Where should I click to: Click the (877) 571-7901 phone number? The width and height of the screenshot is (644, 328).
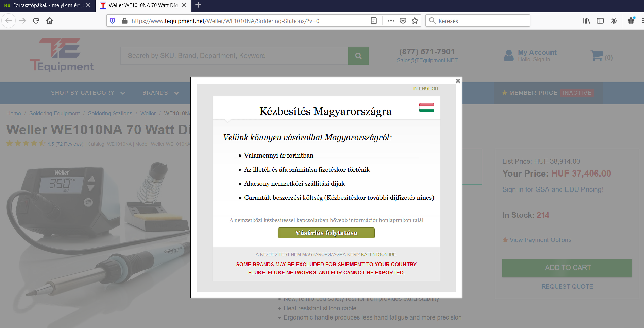[427, 52]
